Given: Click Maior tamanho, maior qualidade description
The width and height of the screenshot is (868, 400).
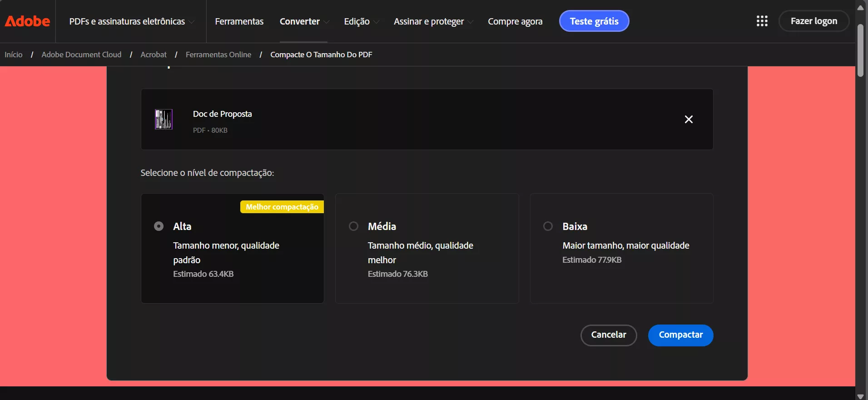Looking at the screenshot, I should [626, 245].
